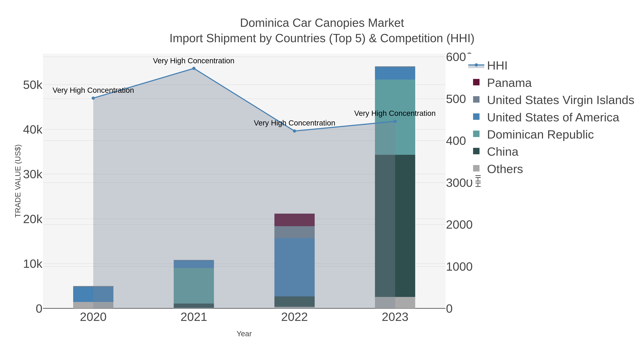Click the United States segment in 2021 bar

click(194, 264)
